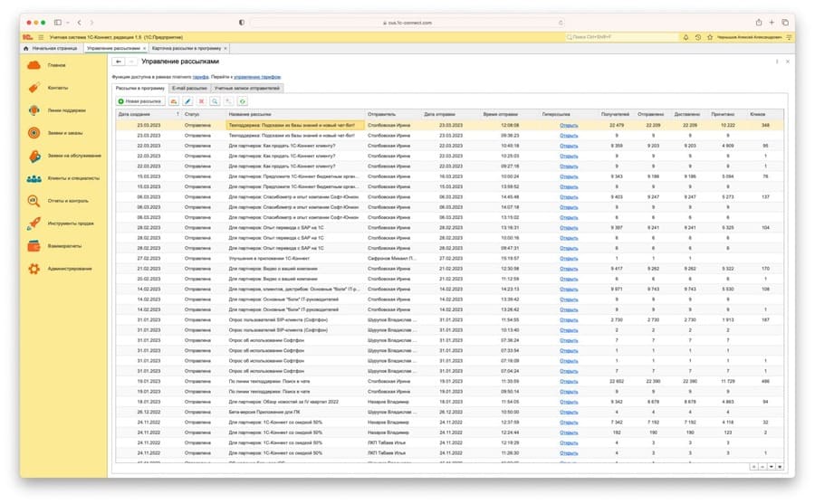
Task: Select the Сафронов Михаил sender cell
Action: click(393, 258)
